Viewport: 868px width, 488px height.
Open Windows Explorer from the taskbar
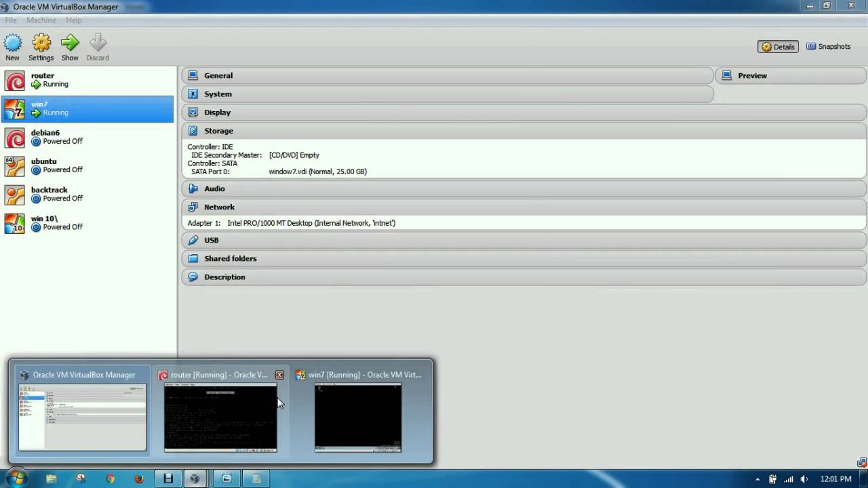tap(51, 479)
